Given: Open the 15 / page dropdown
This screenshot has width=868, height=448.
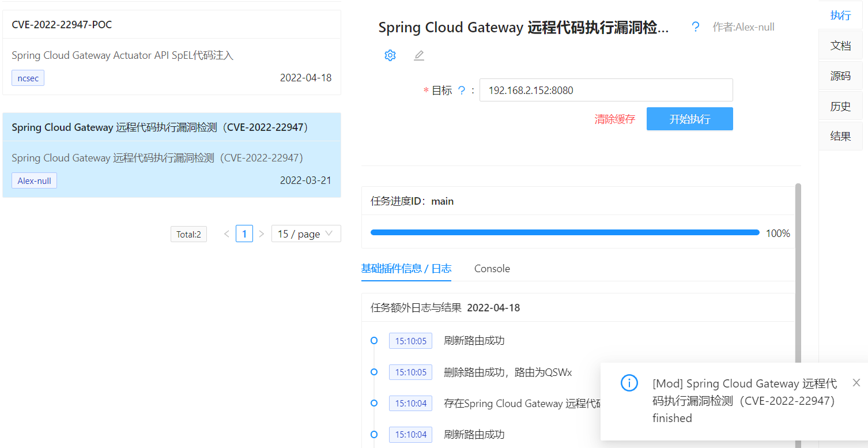Looking at the screenshot, I should [306, 234].
